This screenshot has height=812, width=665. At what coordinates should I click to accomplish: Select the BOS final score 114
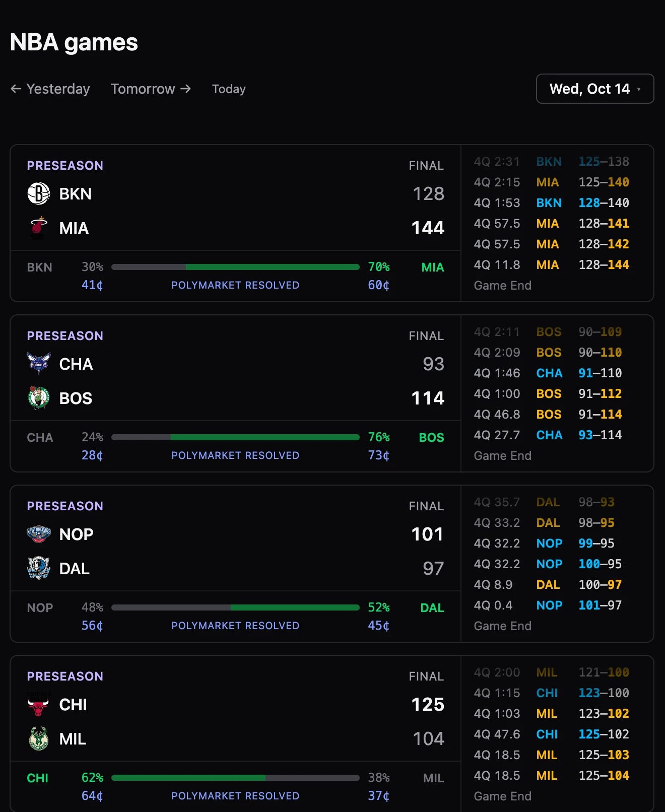(428, 398)
